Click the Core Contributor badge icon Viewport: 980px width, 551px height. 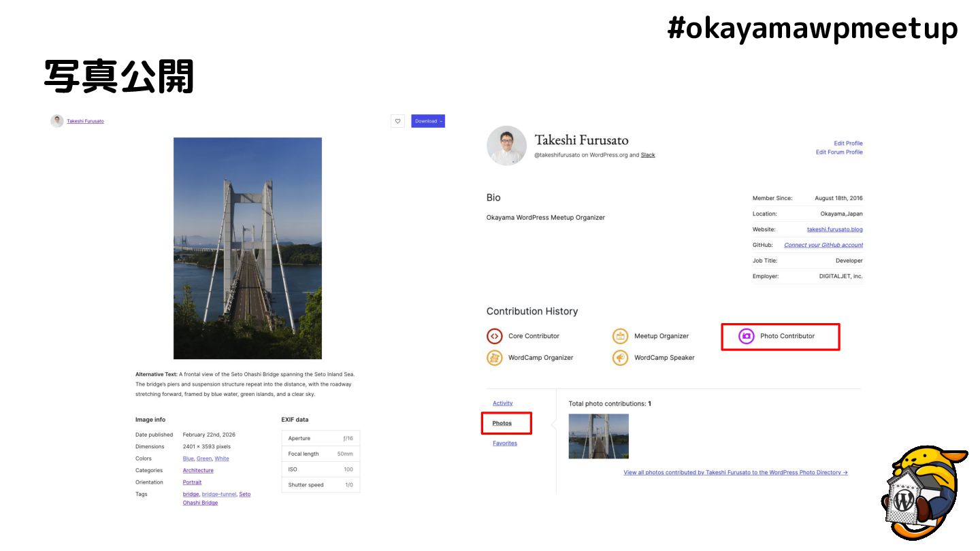(x=495, y=336)
